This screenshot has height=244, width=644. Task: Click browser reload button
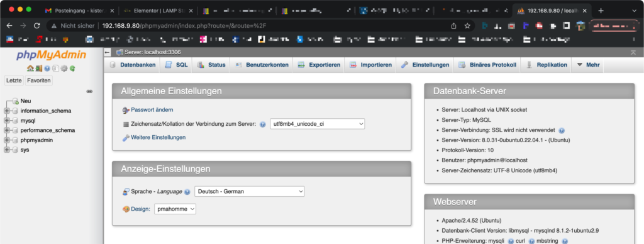coord(36,25)
